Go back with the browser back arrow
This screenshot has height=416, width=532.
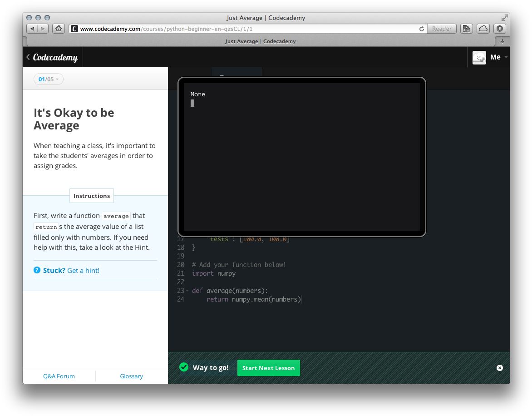click(32, 29)
